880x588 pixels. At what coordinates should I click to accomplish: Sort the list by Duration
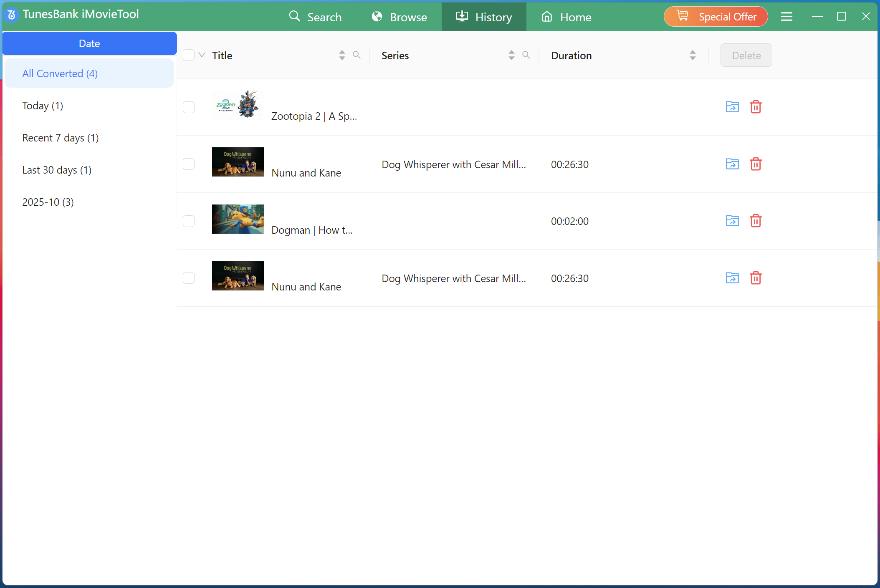click(x=692, y=55)
